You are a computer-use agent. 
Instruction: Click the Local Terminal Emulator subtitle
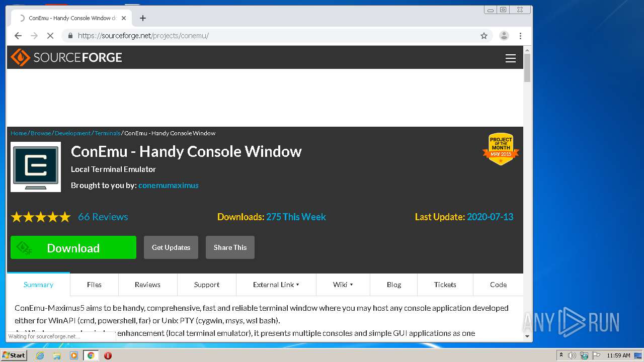[113, 169]
